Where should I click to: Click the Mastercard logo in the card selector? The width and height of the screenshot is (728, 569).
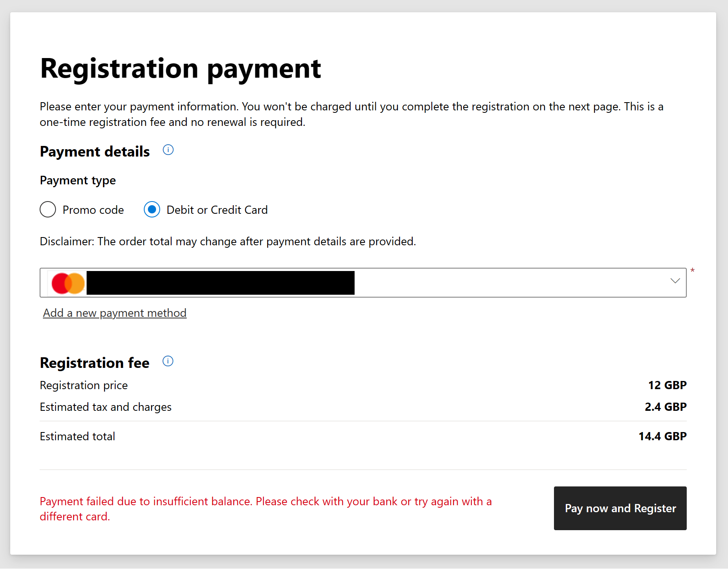click(x=68, y=283)
